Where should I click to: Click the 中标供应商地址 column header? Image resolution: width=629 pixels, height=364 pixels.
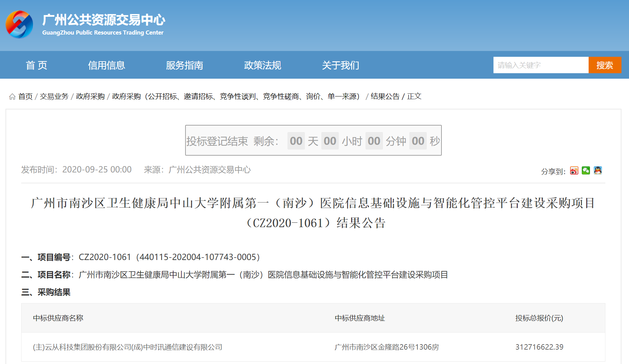[360, 318]
